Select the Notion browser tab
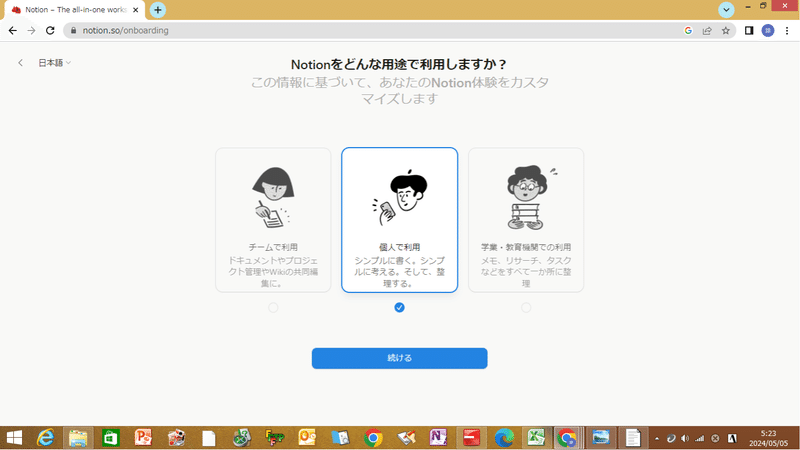 (75, 10)
